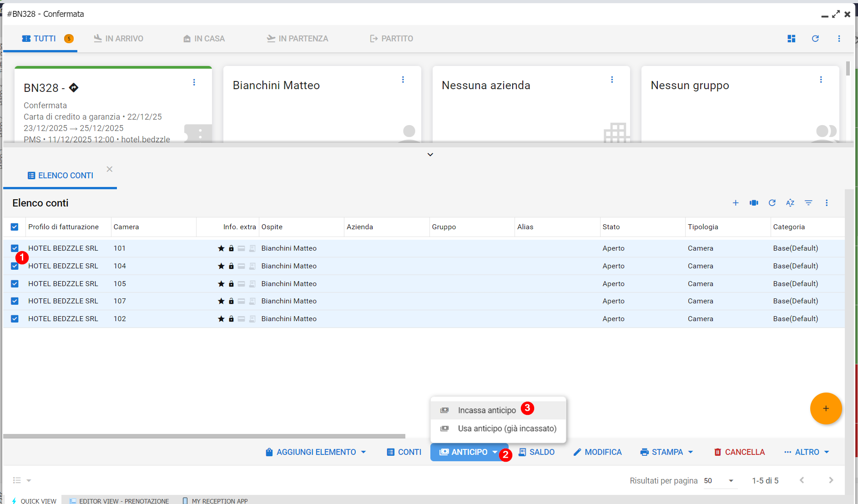
Task: Deselect the checkbox for room 102
Action: pos(15,319)
